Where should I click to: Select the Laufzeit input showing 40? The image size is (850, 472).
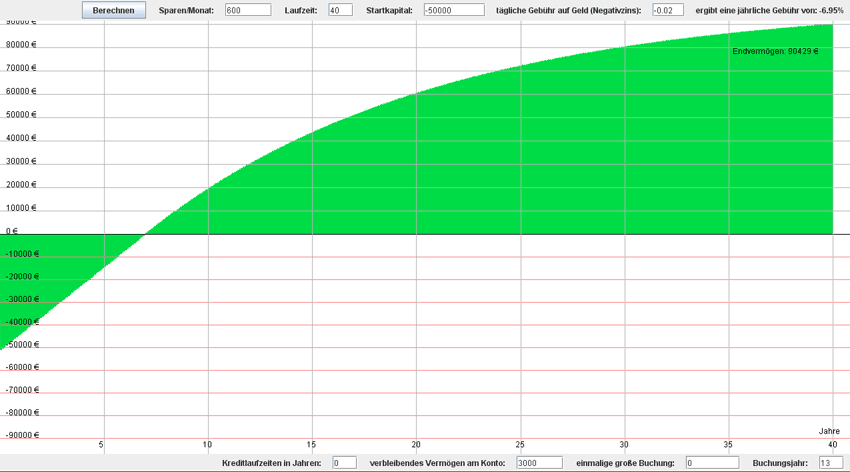pos(340,10)
